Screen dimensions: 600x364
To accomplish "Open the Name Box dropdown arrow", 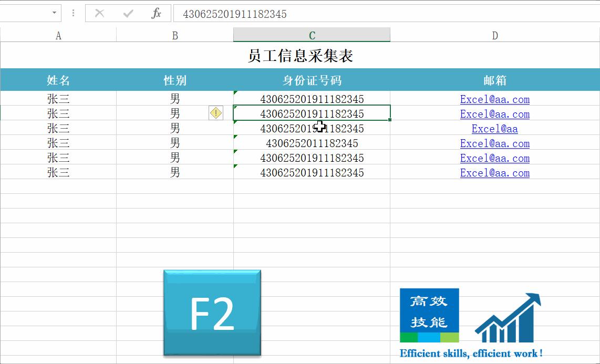I will (x=55, y=12).
